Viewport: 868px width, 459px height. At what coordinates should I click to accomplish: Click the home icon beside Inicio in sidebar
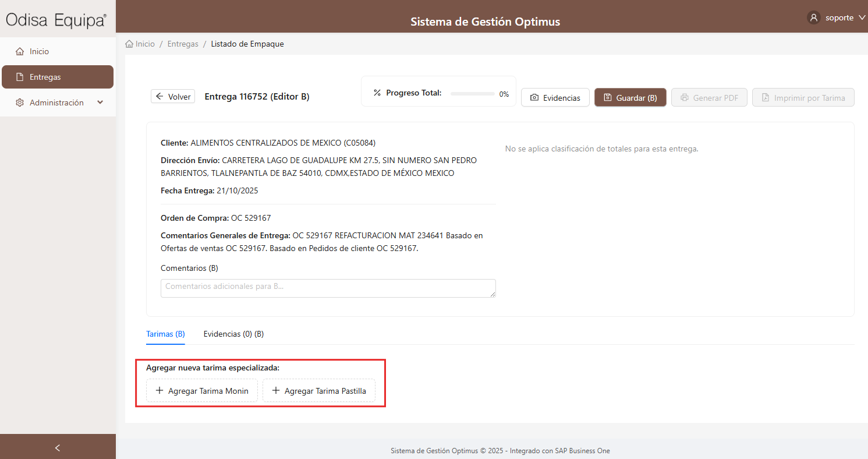click(20, 51)
